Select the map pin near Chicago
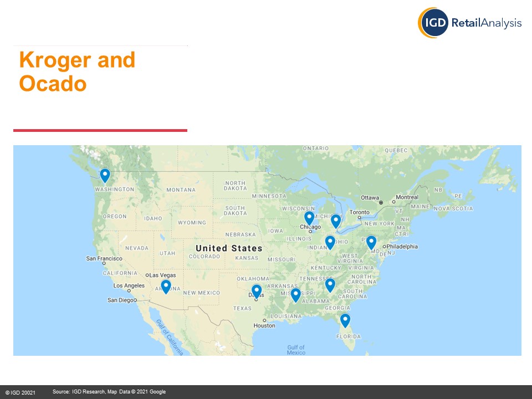The height and width of the screenshot is (399, 532). pos(309,218)
